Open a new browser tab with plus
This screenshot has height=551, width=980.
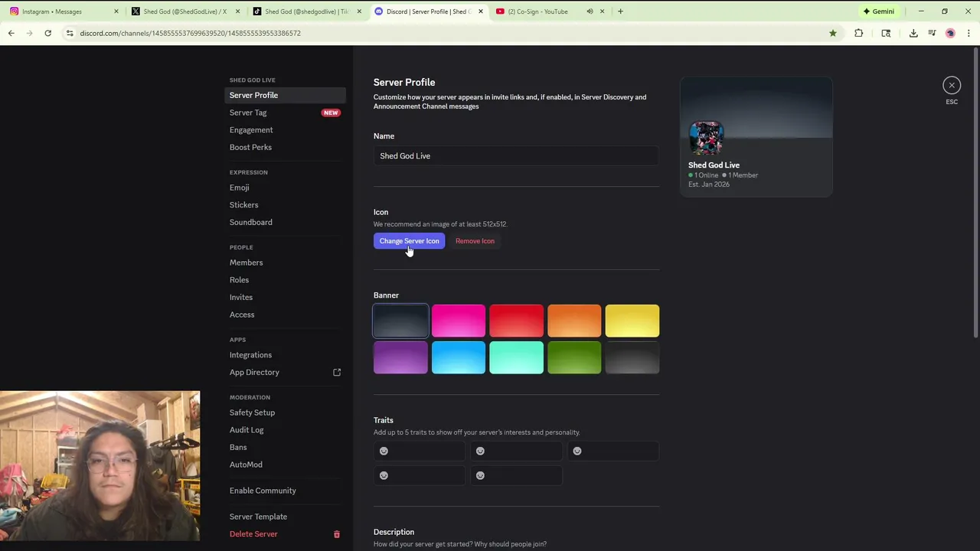(620, 11)
